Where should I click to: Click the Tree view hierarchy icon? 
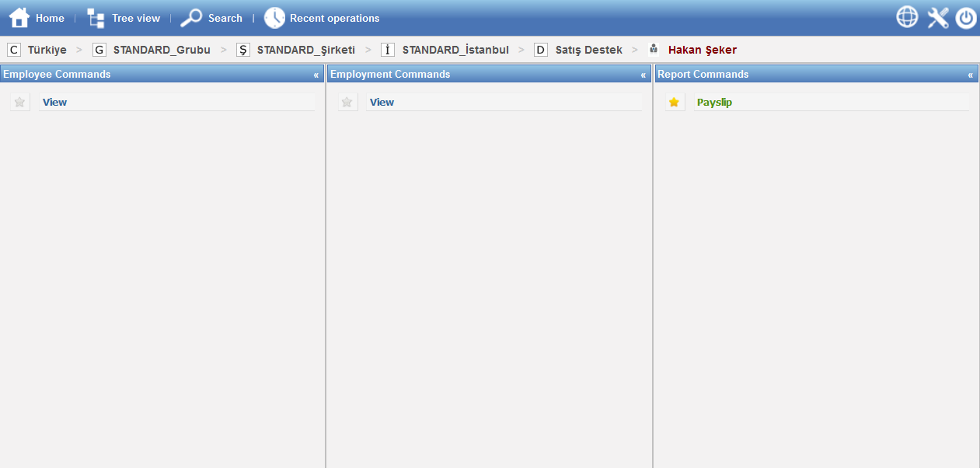[x=96, y=18]
